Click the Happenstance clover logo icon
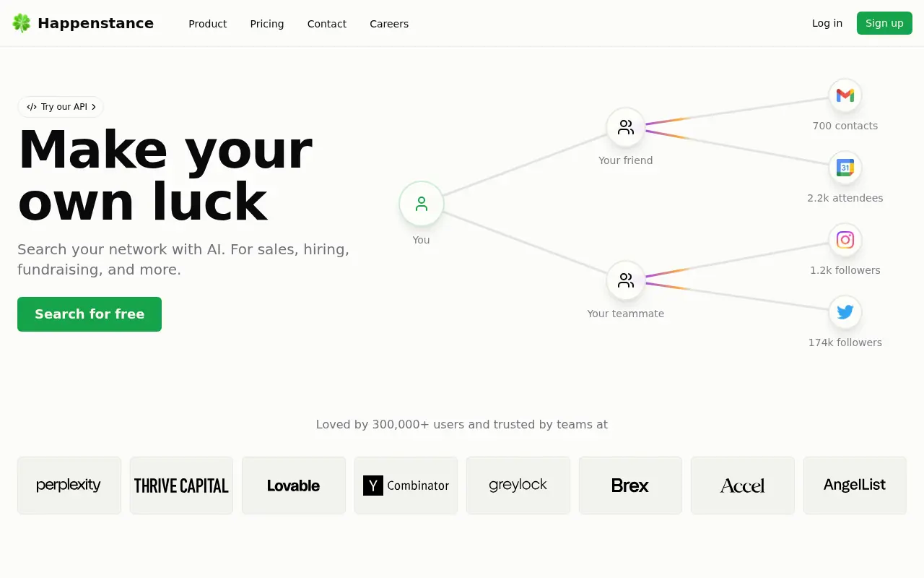The image size is (924, 578). pyautogui.click(x=22, y=23)
